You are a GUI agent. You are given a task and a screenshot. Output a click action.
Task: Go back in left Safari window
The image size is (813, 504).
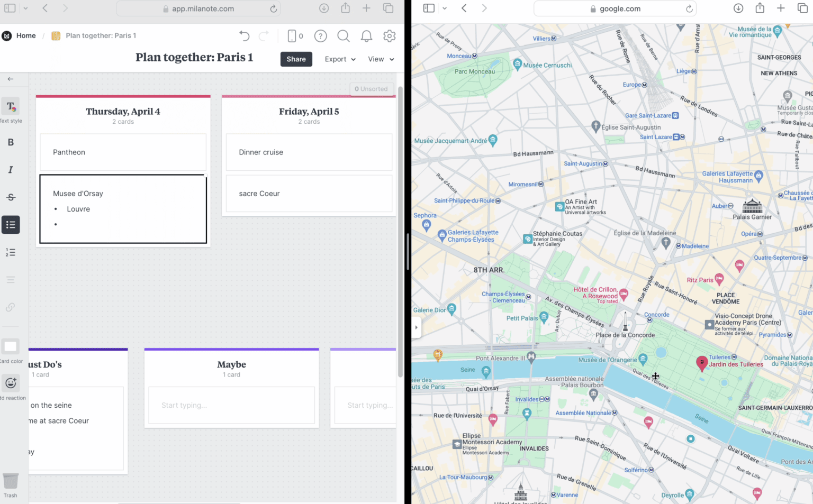[x=45, y=8]
